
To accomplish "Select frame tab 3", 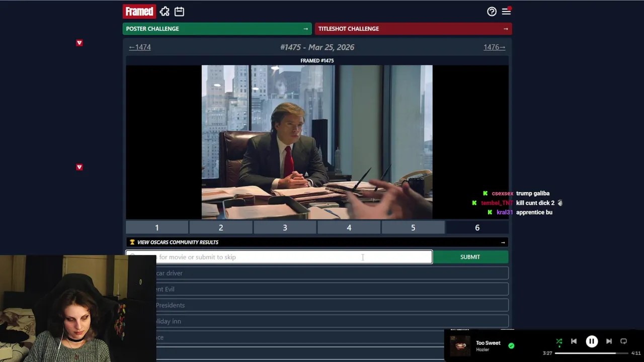I will pos(285,228).
